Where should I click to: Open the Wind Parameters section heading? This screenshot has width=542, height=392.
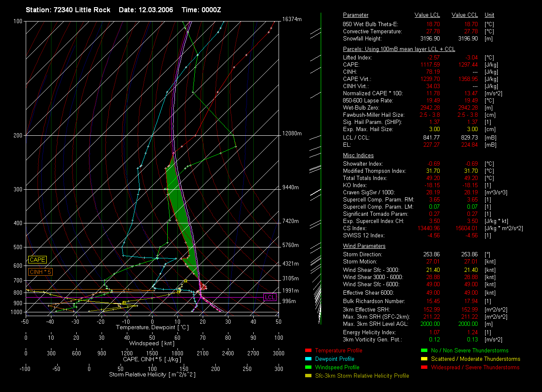coord(364,246)
